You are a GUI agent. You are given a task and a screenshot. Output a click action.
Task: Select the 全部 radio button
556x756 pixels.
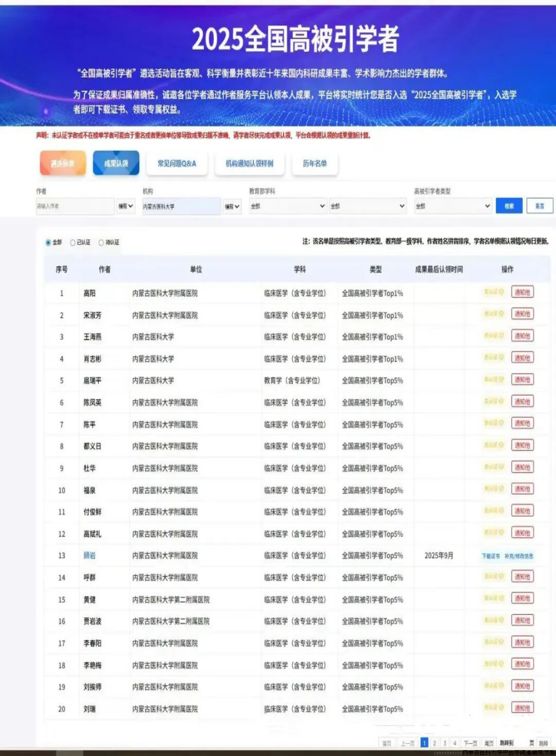[48, 243]
